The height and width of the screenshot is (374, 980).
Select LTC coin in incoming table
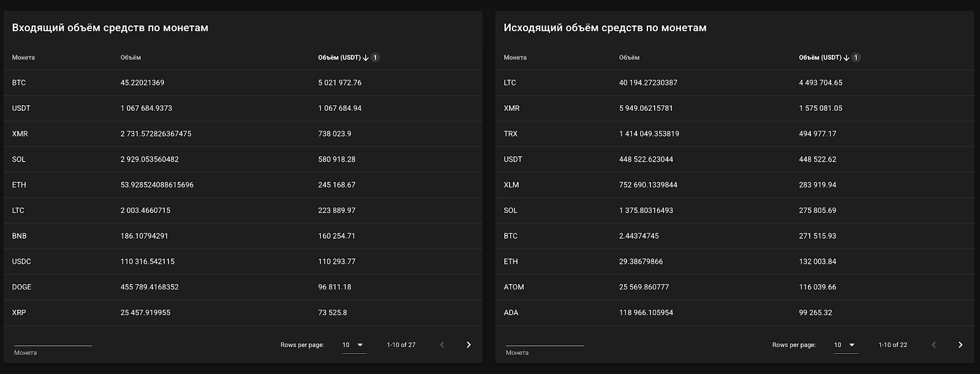coord(18,211)
